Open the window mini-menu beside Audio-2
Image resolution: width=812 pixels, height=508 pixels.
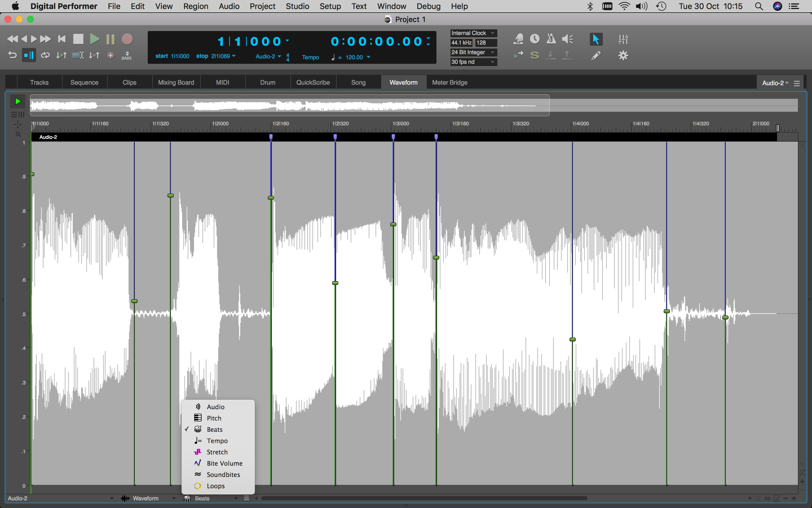[797, 83]
